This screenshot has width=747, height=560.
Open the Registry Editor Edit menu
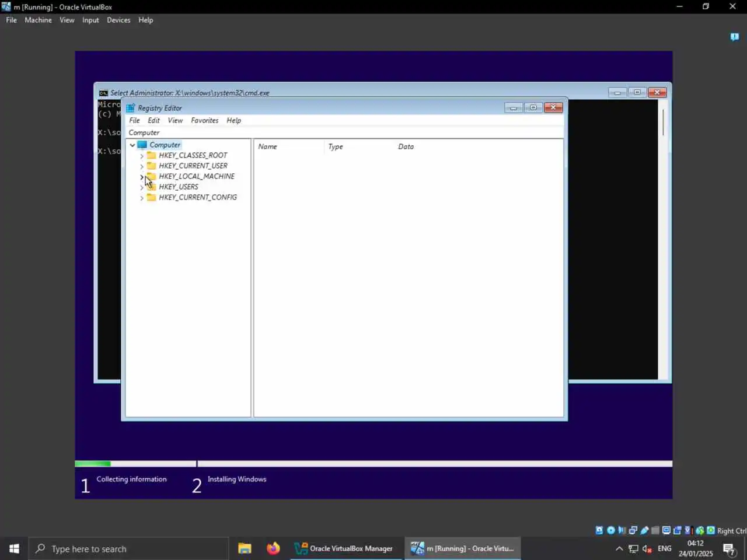point(153,120)
